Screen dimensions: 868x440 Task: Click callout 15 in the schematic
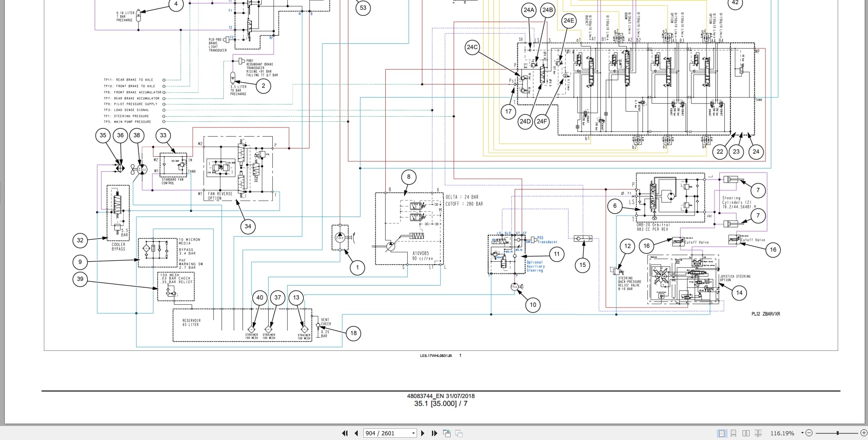point(583,265)
